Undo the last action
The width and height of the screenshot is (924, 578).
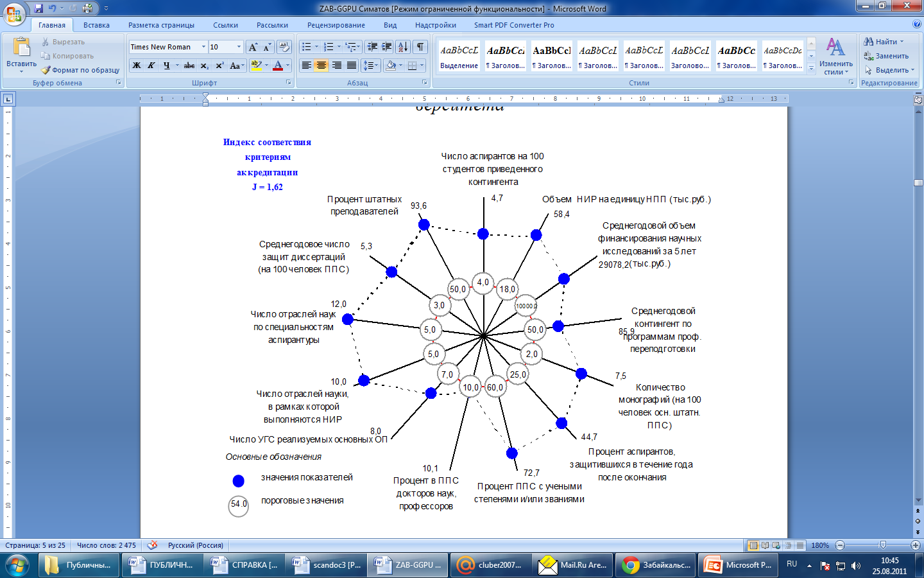coord(53,8)
